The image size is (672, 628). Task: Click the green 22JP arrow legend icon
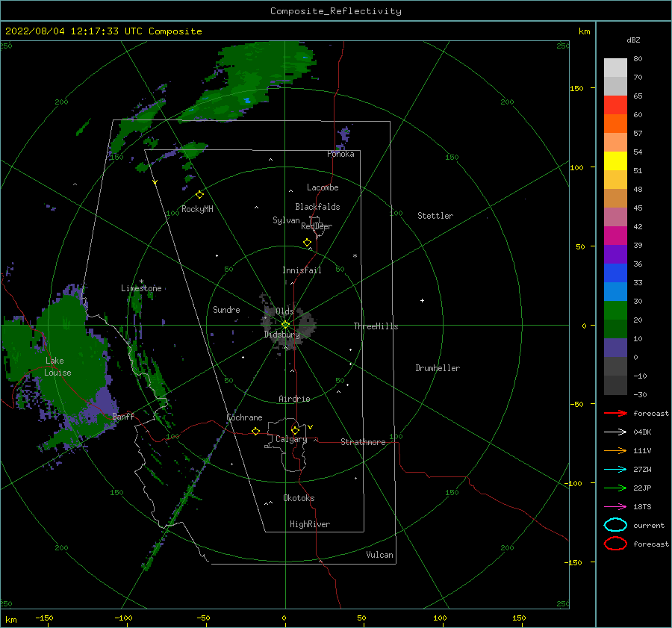(615, 488)
